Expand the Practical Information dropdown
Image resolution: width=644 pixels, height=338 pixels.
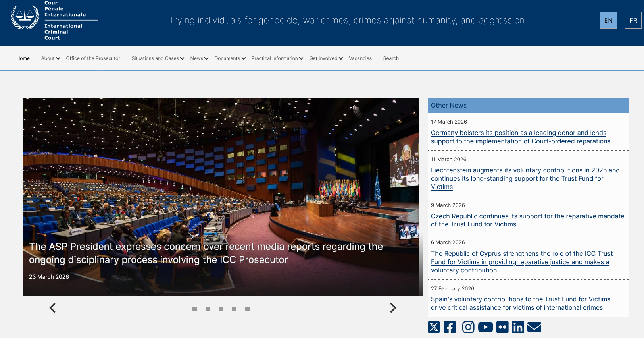pos(277,58)
